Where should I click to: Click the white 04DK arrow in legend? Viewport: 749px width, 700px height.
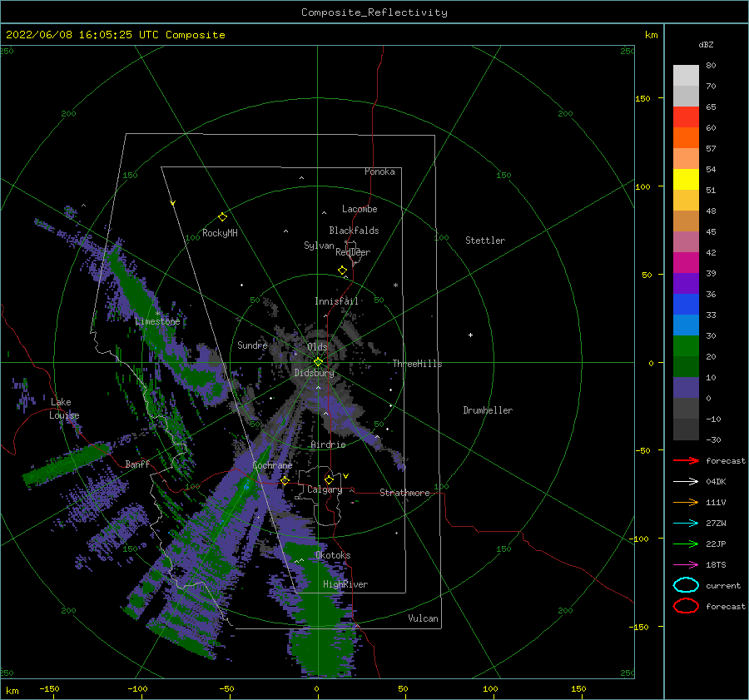click(686, 481)
